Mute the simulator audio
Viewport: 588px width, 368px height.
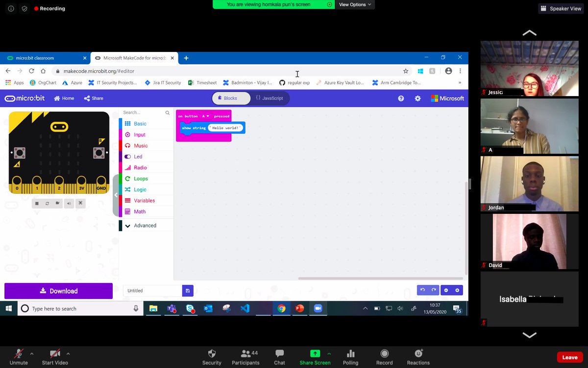(x=69, y=203)
